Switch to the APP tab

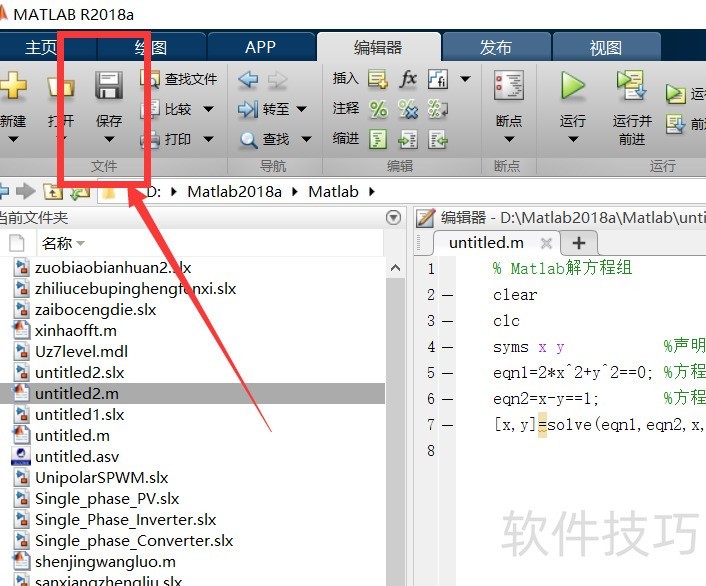(260, 47)
